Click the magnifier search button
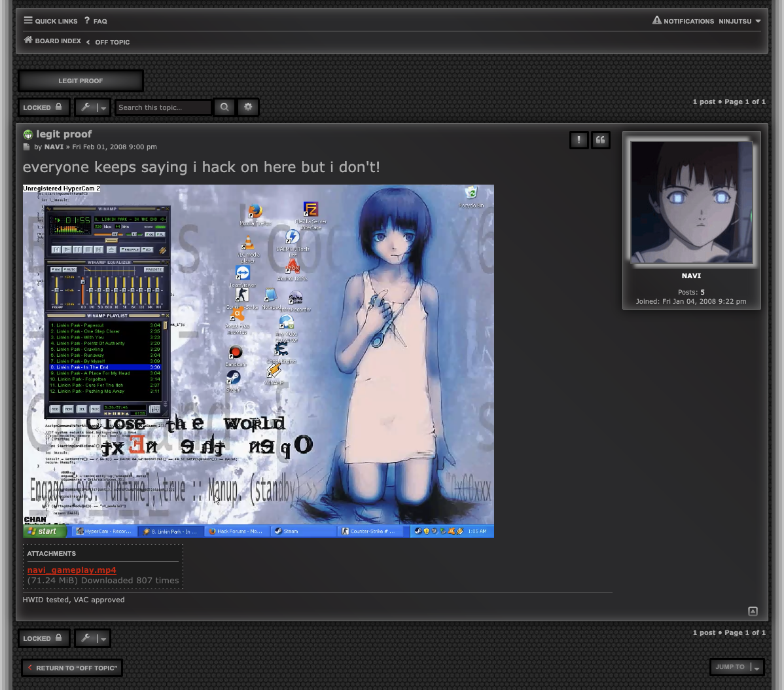 tap(224, 107)
